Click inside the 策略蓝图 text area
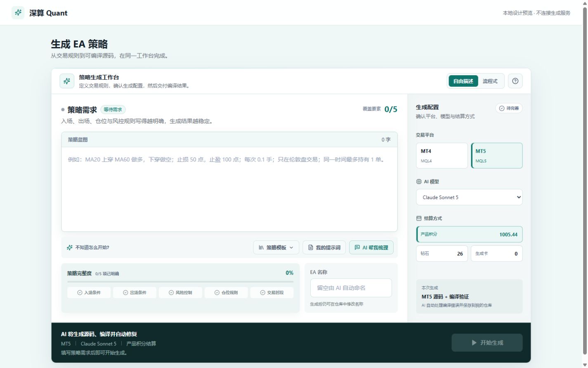588x368 pixels. pos(229,189)
